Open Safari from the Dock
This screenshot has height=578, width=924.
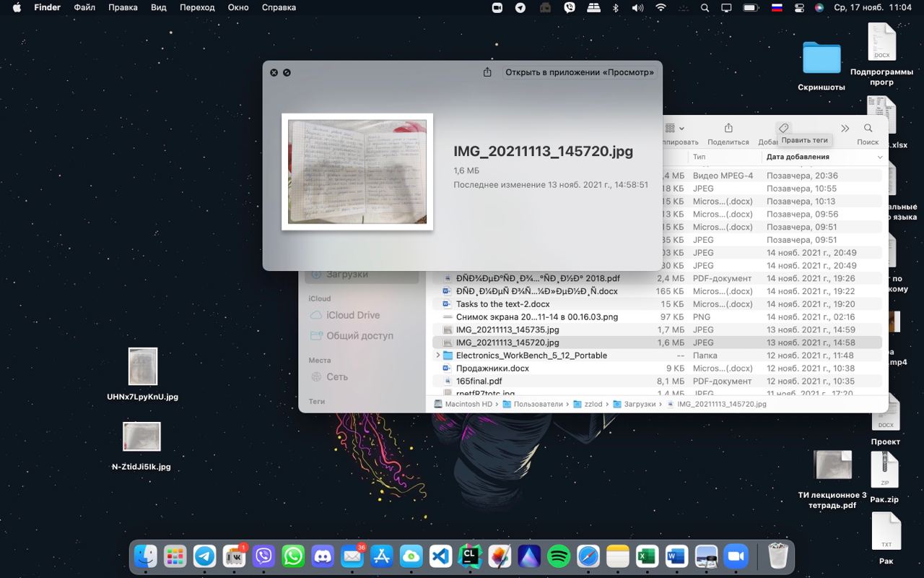pos(588,556)
